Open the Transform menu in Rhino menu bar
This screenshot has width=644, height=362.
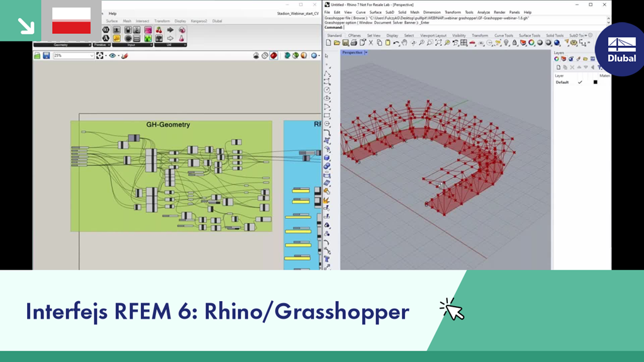(453, 13)
